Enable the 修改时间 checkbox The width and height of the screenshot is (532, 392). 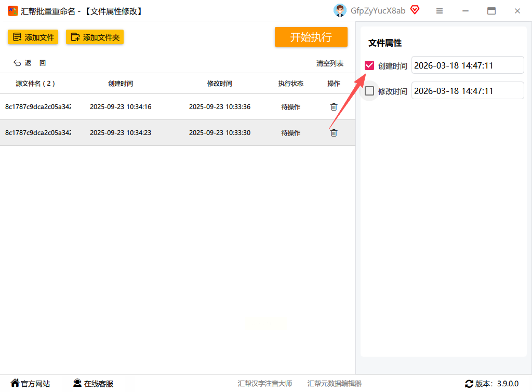point(369,91)
